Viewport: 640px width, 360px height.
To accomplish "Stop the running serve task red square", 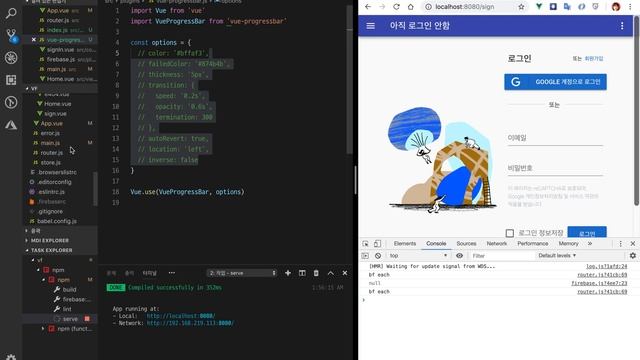I will tap(87, 319).
